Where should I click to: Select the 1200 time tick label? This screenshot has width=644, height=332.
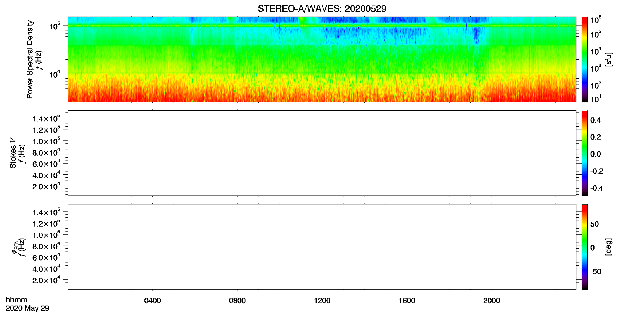(322, 301)
